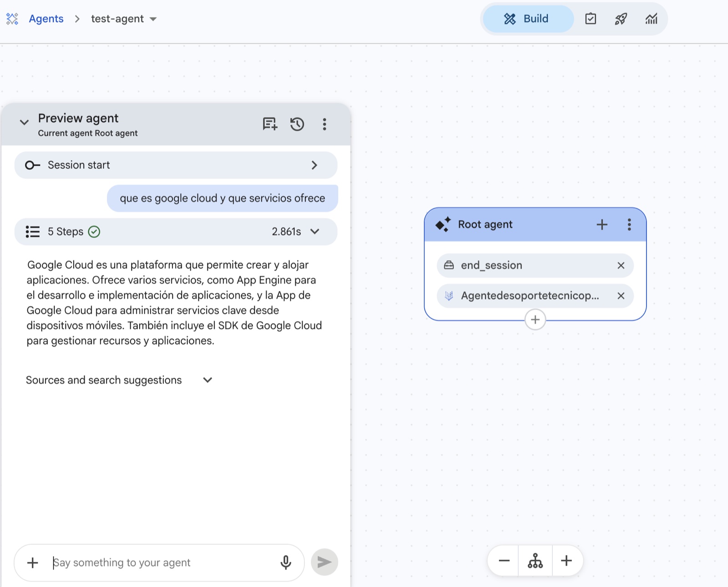
Task: Click the Session start key icon
Action: point(33,165)
